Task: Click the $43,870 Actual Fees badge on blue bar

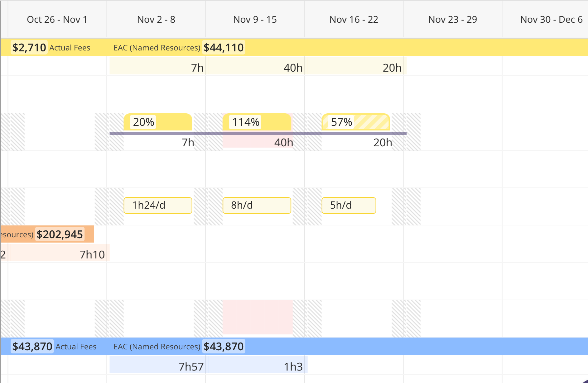Action: click(x=32, y=347)
